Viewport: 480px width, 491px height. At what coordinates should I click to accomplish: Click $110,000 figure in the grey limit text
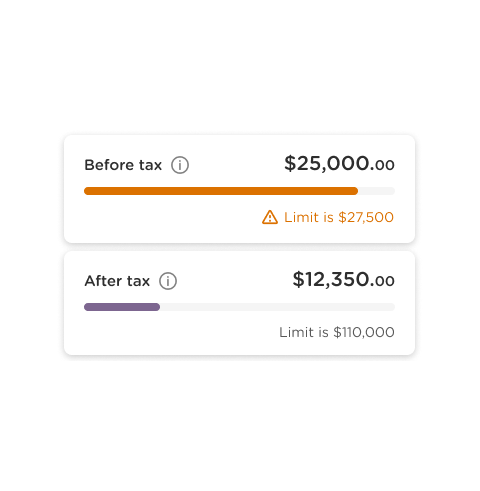[x=364, y=332]
